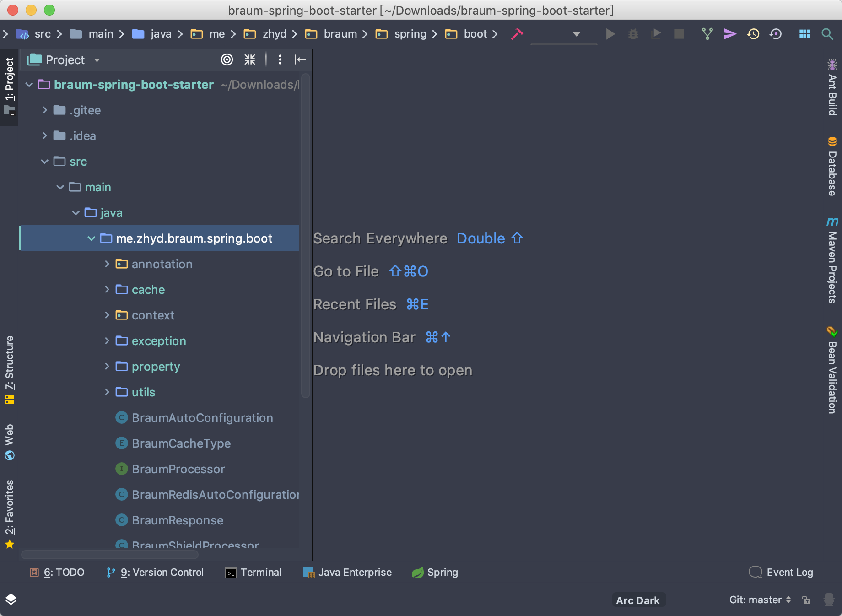Collapse the braum-spring-boot-starter root node
This screenshot has height=616, width=842.
29,85
